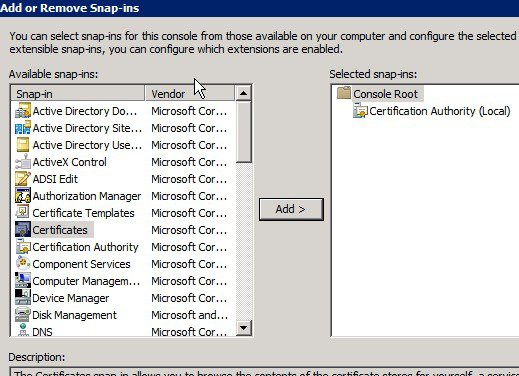The width and height of the screenshot is (519, 376).
Task: Select 'Certification Authority' in Available snap-ins
Action: [x=85, y=247]
